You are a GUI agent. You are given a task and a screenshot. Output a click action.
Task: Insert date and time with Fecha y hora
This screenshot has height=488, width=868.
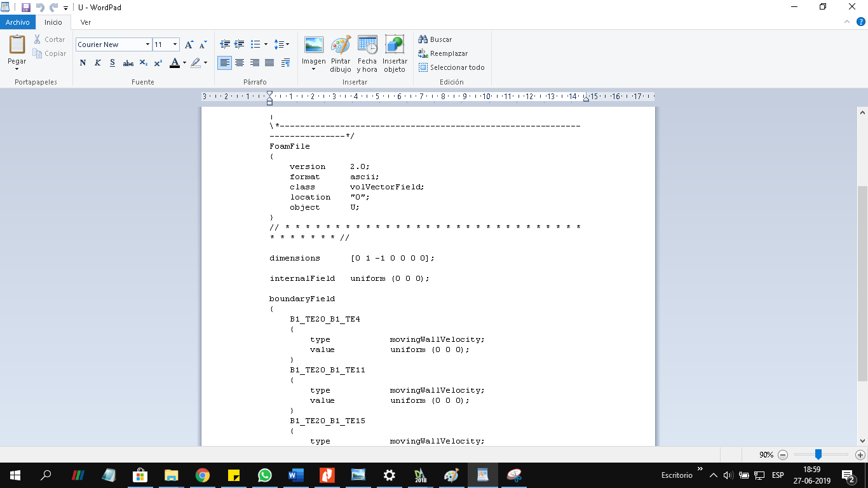[x=367, y=45]
